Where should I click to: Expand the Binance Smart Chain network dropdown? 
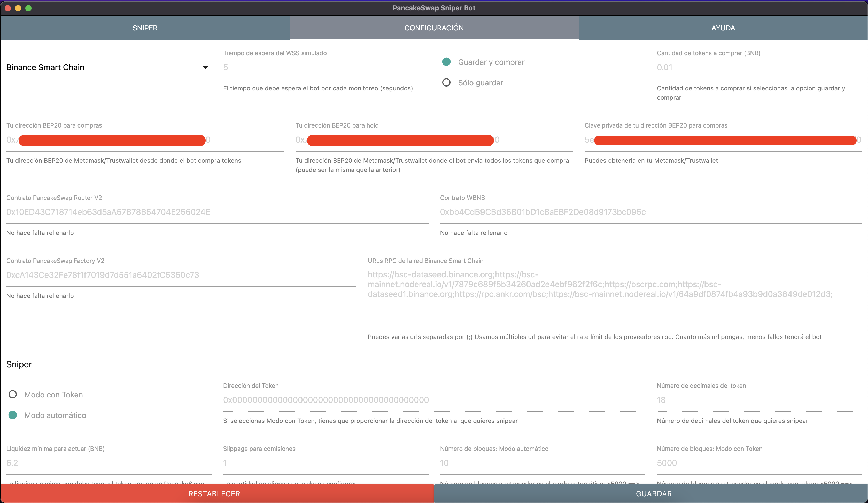point(109,67)
